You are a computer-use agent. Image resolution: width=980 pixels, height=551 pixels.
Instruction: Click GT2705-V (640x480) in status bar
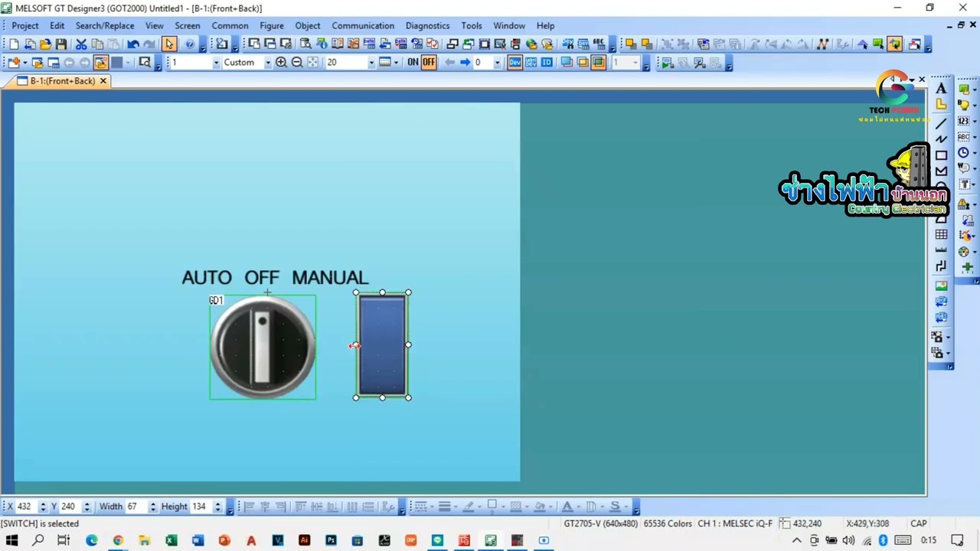600,523
